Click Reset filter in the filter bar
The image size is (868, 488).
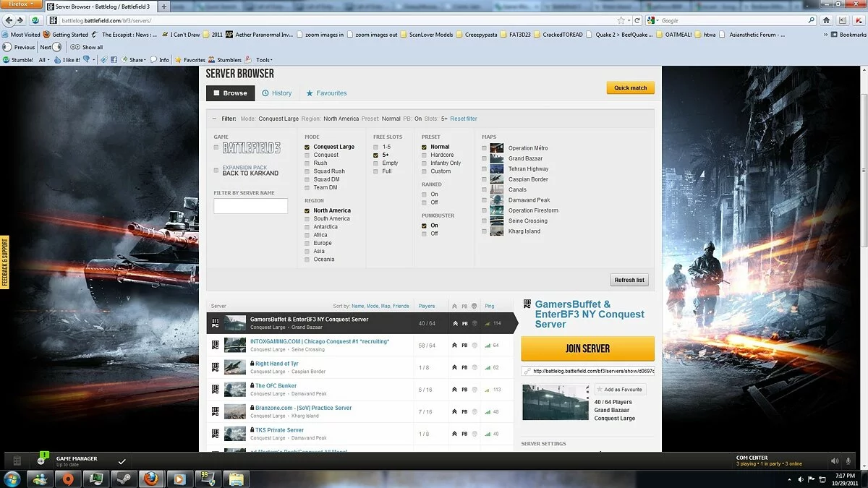pyautogui.click(x=464, y=119)
